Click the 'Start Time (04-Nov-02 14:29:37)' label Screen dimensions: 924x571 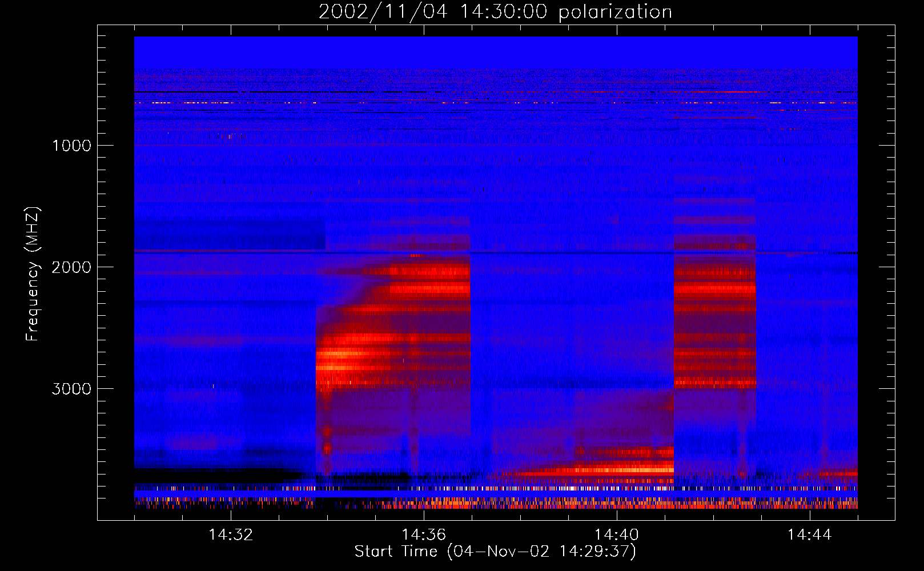pos(495,552)
